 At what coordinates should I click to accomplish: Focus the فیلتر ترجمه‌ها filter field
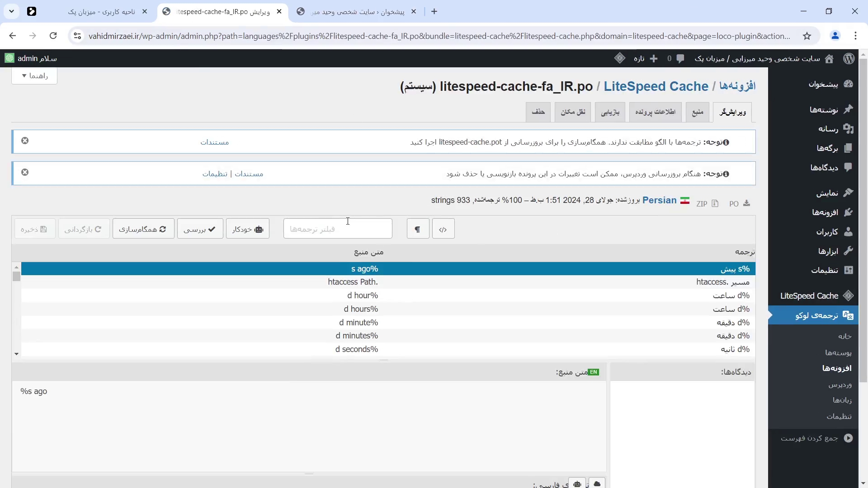(x=338, y=229)
